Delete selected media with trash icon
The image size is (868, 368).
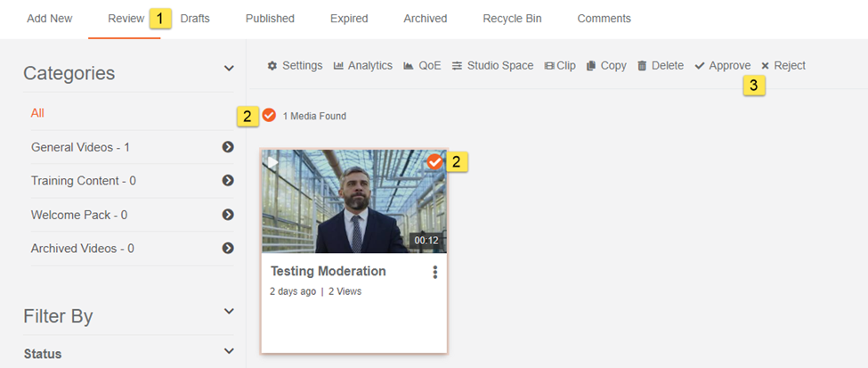point(643,66)
